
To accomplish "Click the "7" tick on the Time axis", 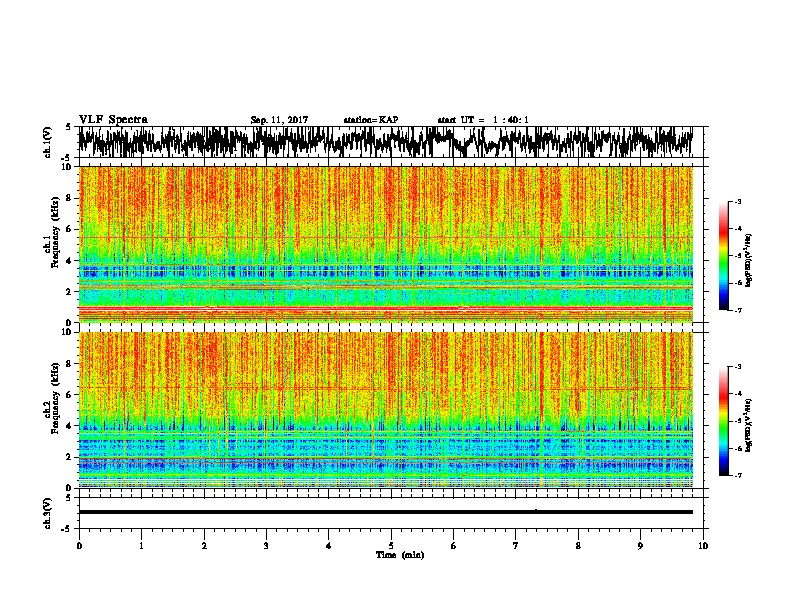I will pos(516,546).
